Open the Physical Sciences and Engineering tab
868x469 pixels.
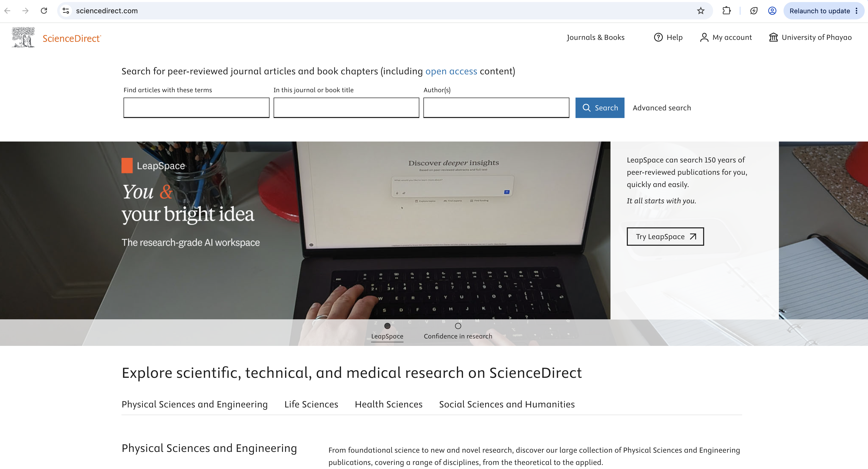pos(194,404)
